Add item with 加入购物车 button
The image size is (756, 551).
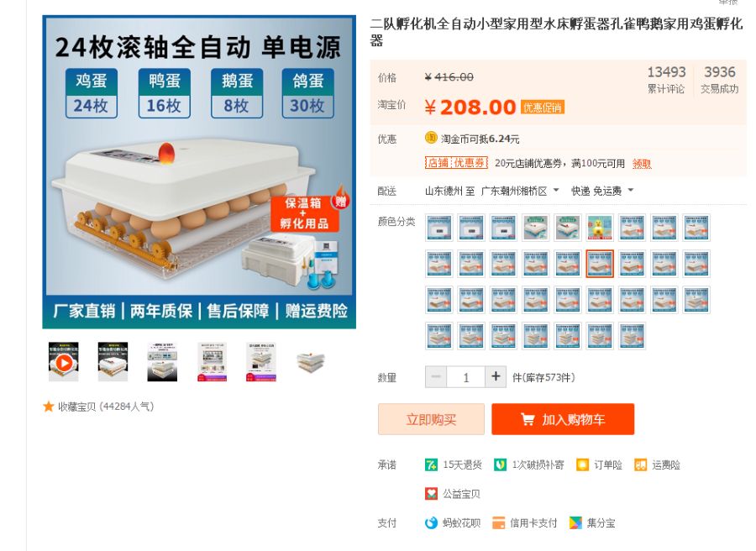[x=563, y=419]
